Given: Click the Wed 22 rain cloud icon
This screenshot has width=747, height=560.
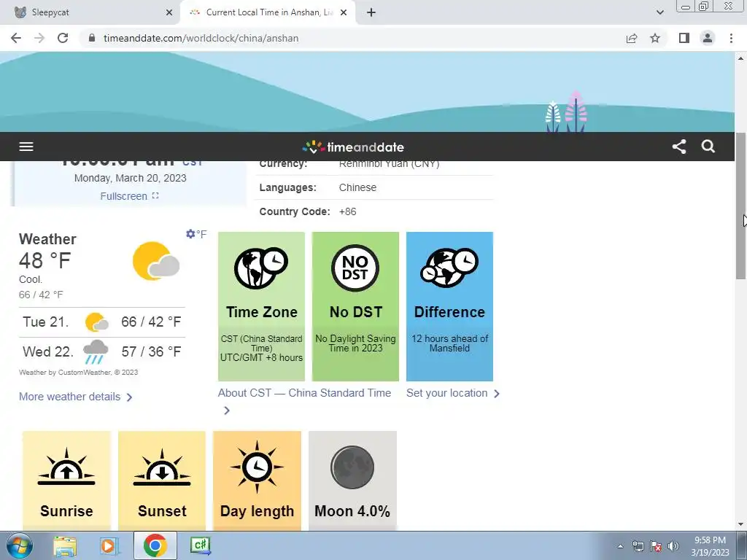Looking at the screenshot, I should (x=96, y=352).
